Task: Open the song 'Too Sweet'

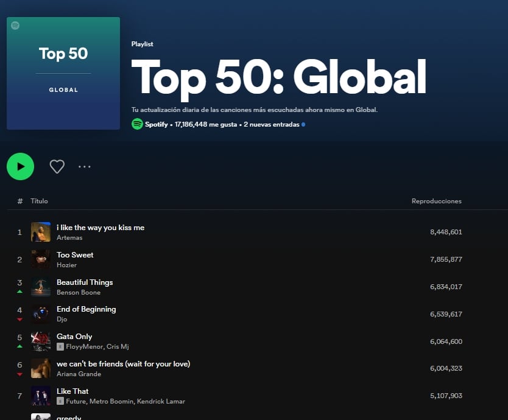Action: tap(75, 255)
